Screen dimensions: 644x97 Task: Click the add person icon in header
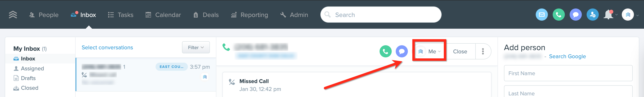[x=592, y=15]
